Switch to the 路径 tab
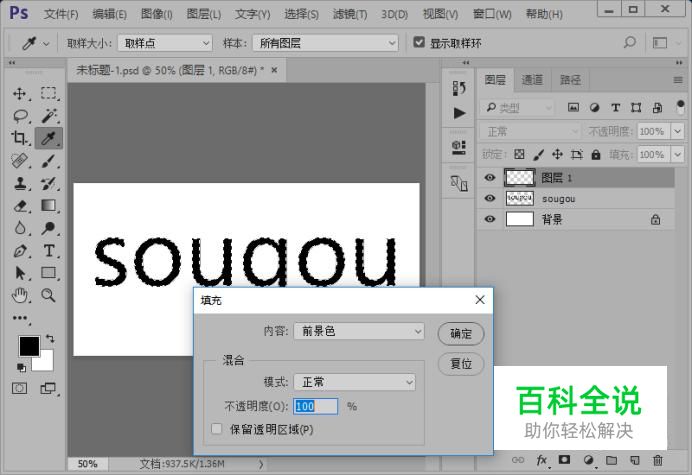692x475 pixels. 570,80
